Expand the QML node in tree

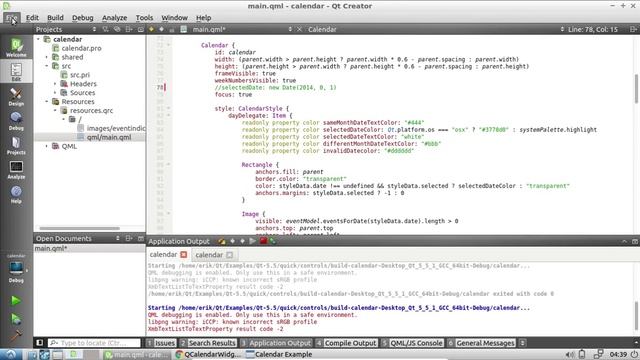tap(47, 146)
